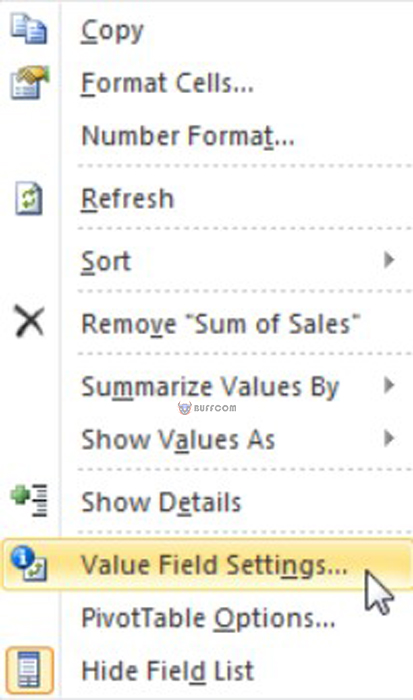Expand the Sort submenu arrow
Screen dimensions: 413x700
pos(389,259)
